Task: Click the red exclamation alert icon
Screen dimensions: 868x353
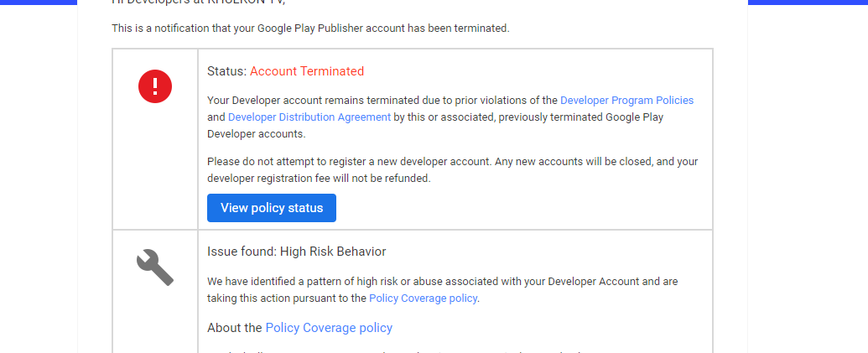Action: tap(155, 86)
